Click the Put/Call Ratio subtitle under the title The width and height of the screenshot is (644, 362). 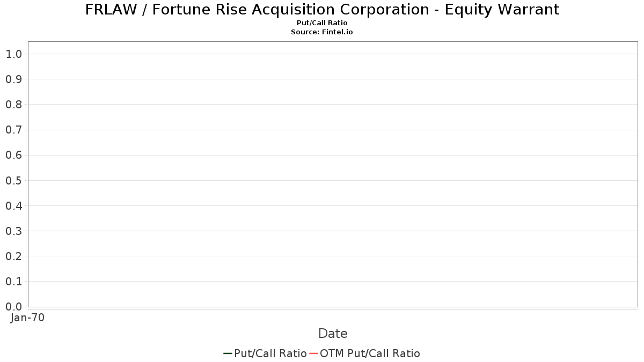(x=322, y=23)
